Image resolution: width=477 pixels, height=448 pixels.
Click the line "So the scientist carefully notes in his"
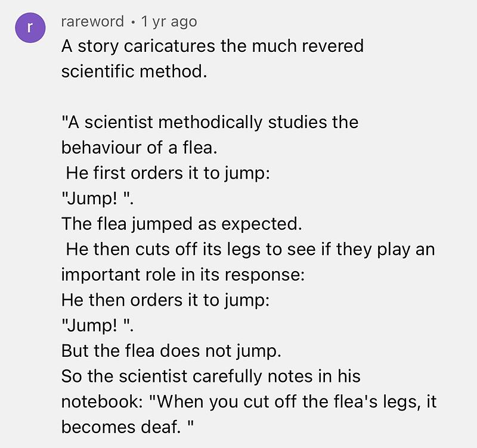tap(210, 377)
